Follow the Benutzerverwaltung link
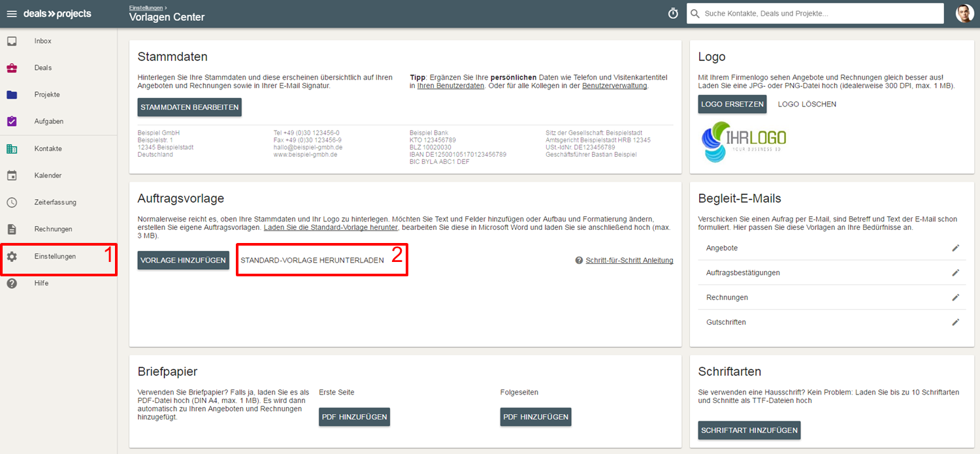 click(x=614, y=86)
